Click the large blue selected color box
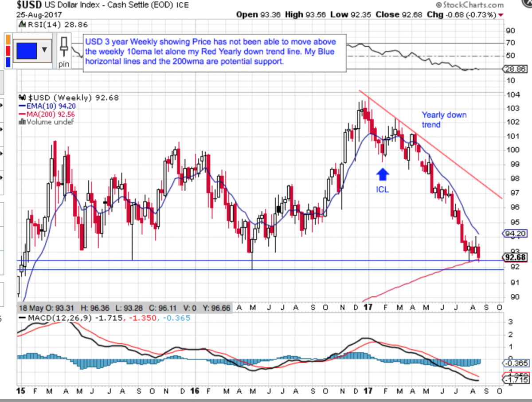 (x=26, y=49)
